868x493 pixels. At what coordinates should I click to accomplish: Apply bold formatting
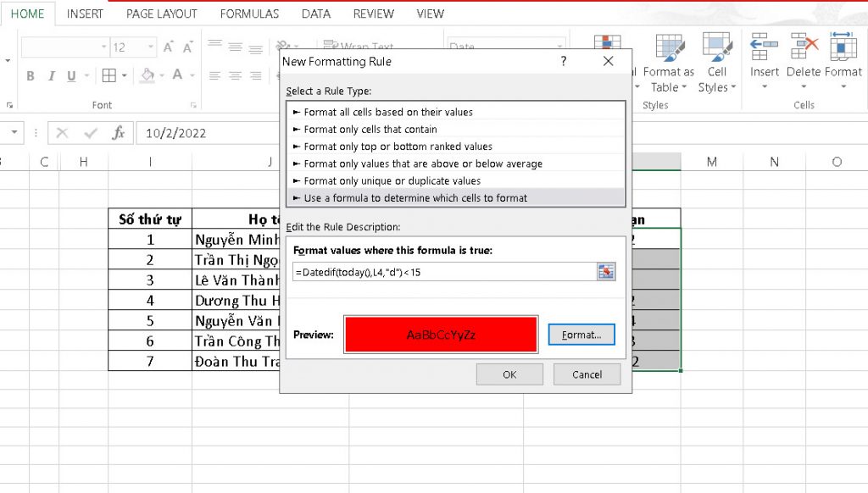[x=31, y=75]
